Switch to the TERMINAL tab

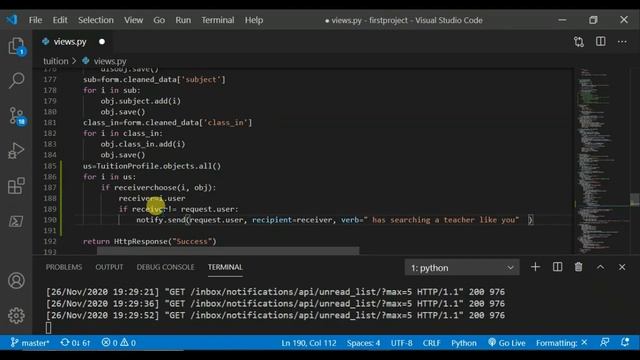click(225, 267)
